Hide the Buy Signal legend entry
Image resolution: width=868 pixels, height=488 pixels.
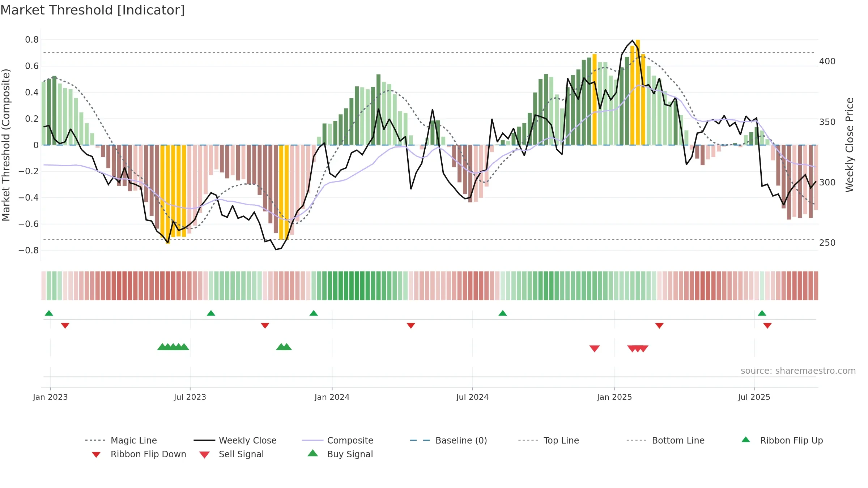click(x=340, y=454)
